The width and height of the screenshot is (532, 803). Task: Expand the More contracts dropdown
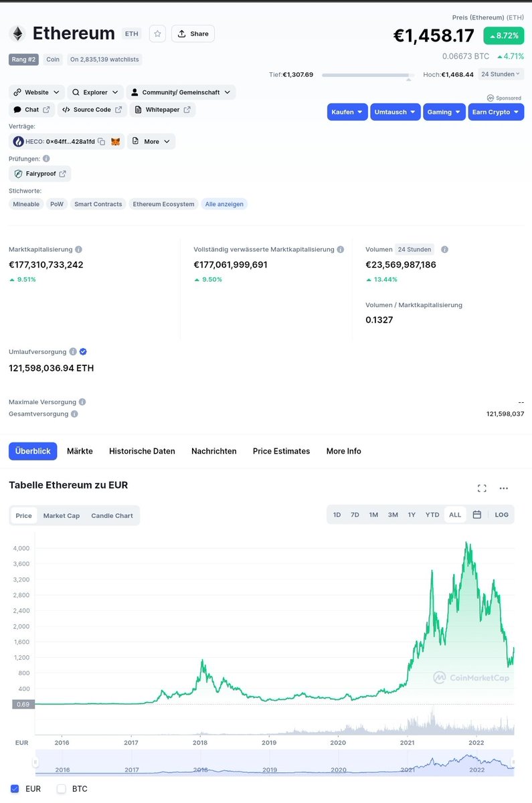pos(151,141)
